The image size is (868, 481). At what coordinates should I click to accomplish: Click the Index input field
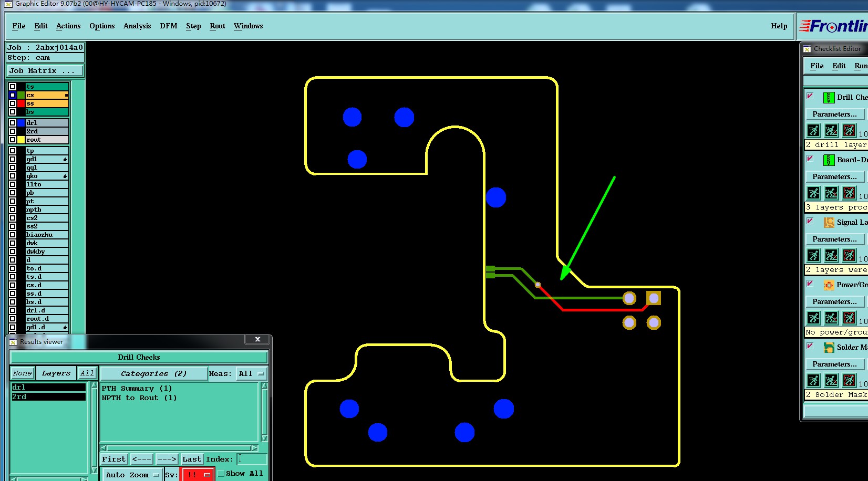(252, 459)
